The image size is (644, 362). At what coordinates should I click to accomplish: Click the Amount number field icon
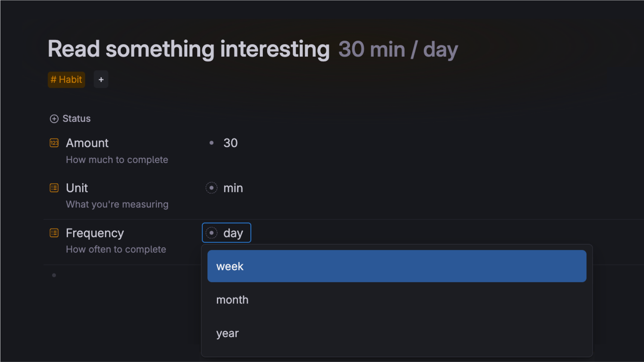point(54,143)
